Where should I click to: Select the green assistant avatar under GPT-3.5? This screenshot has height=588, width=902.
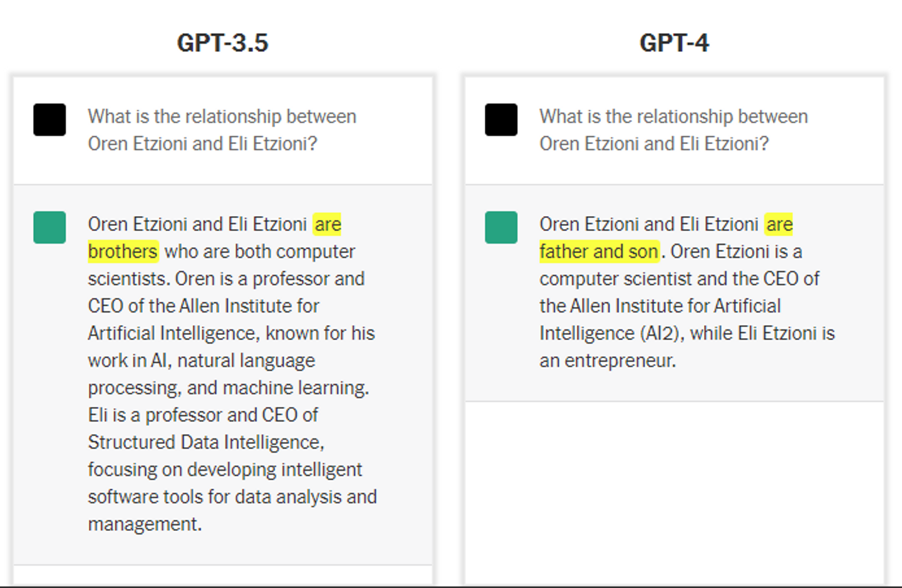(49, 227)
